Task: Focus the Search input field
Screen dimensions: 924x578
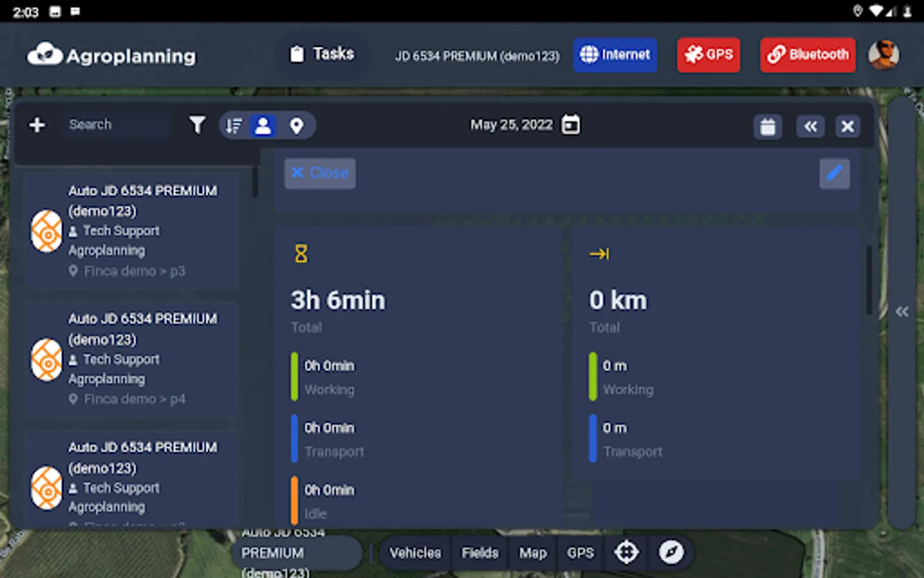Action: [117, 125]
